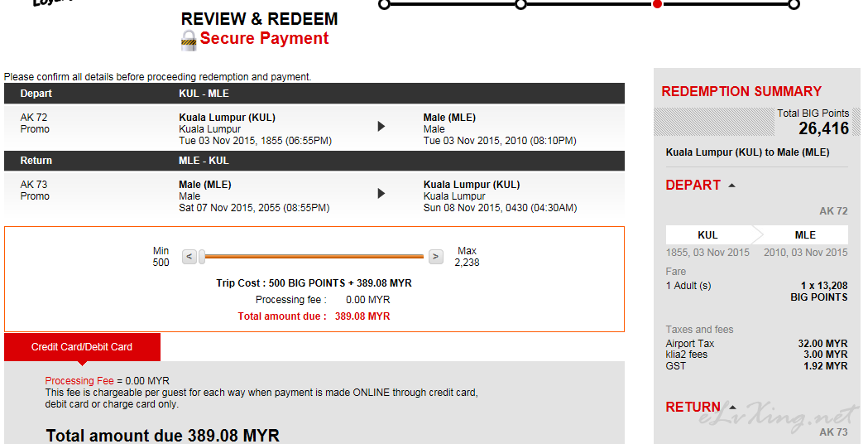Screen dimensions: 868x444
Task: Click the KUL origin box in summary
Action: coord(707,235)
